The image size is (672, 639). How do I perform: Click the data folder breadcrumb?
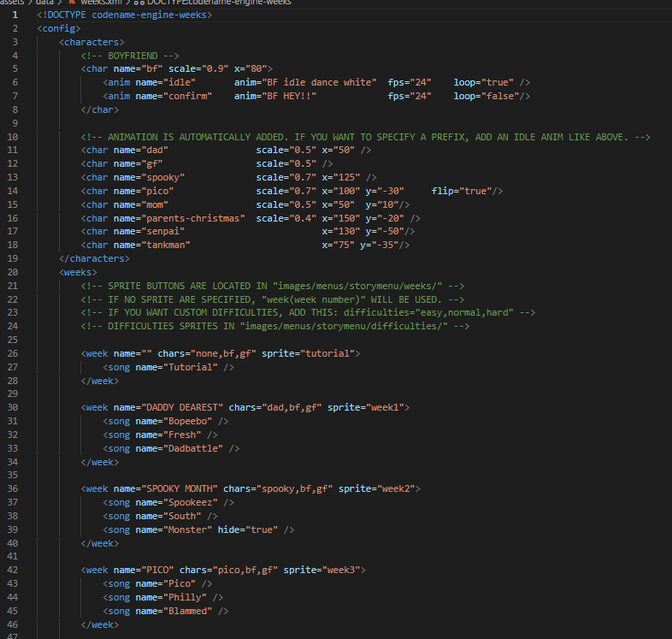45,3
